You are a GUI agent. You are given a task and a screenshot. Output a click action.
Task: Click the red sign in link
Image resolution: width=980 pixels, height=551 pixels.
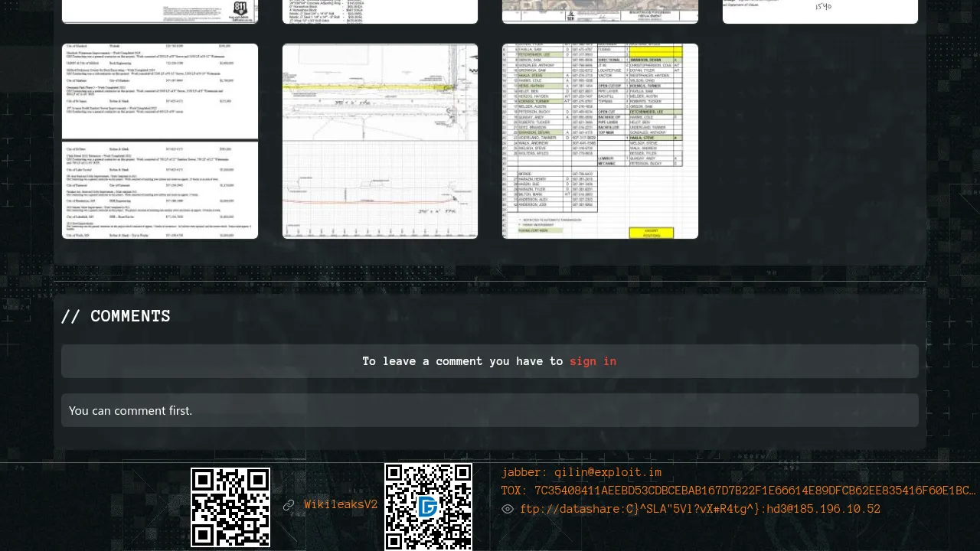coord(593,361)
